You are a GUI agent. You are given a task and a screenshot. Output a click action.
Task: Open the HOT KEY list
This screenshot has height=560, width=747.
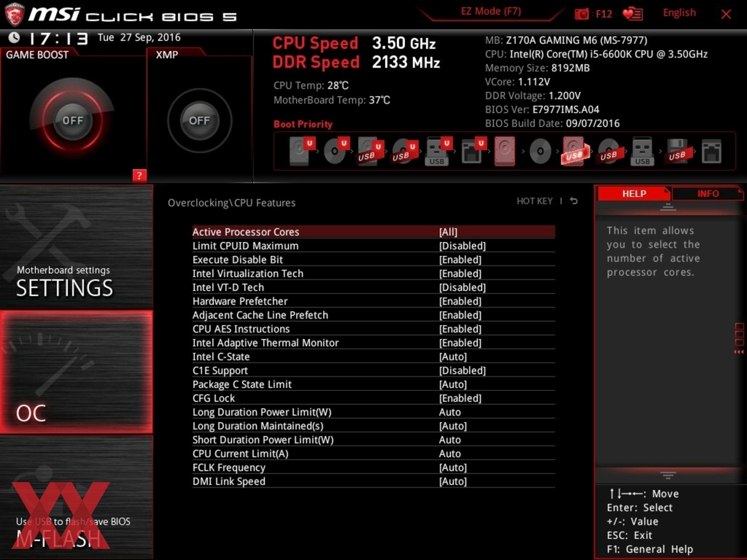click(x=534, y=201)
